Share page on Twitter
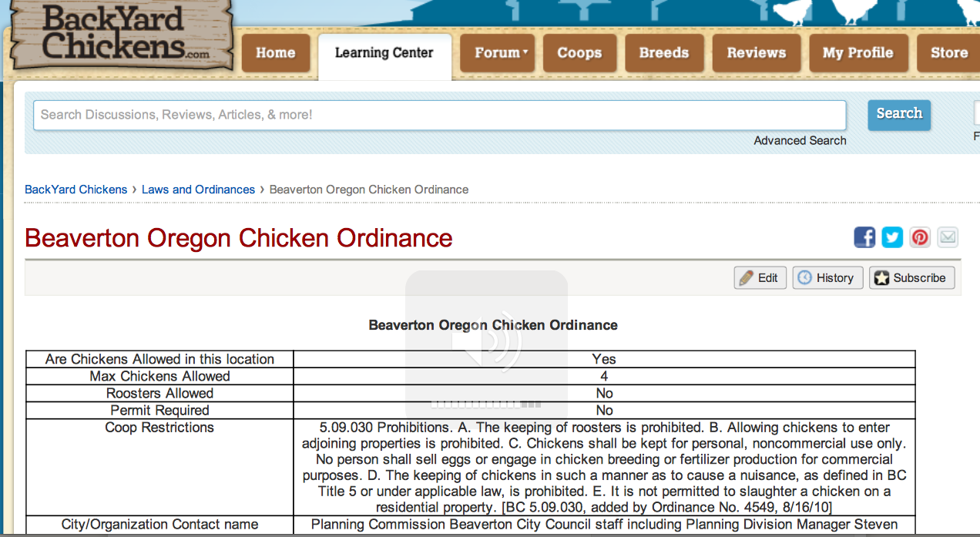 coord(892,237)
